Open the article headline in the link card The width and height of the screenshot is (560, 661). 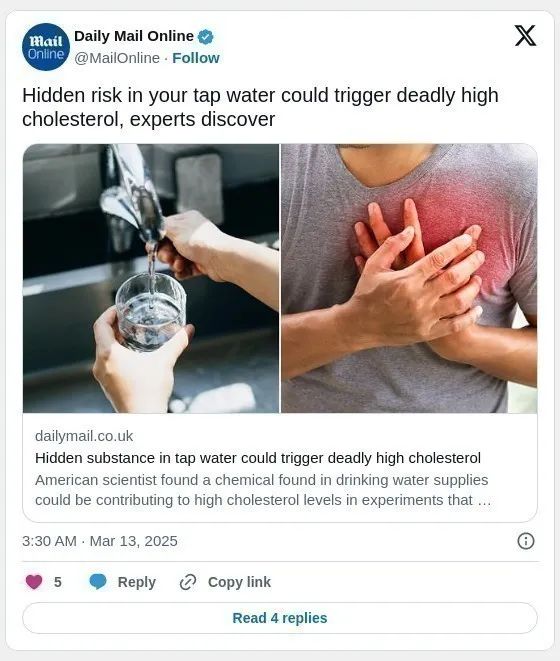[x=258, y=458]
